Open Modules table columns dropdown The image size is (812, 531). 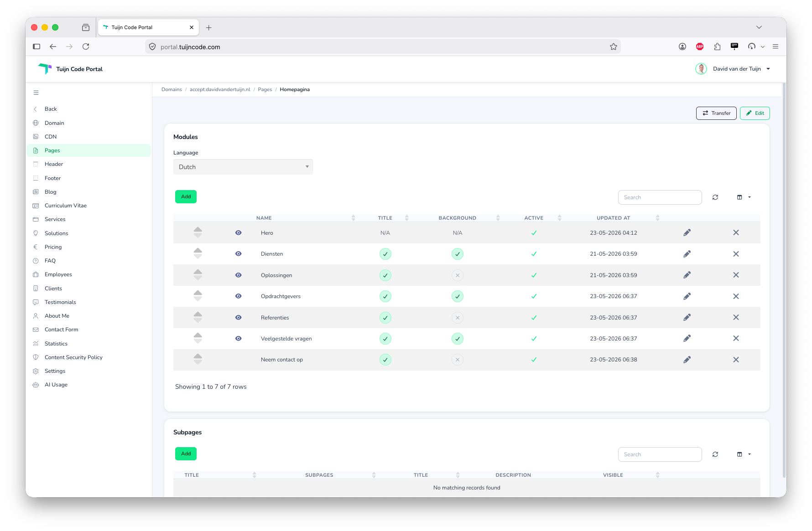pyautogui.click(x=744, y=197)
